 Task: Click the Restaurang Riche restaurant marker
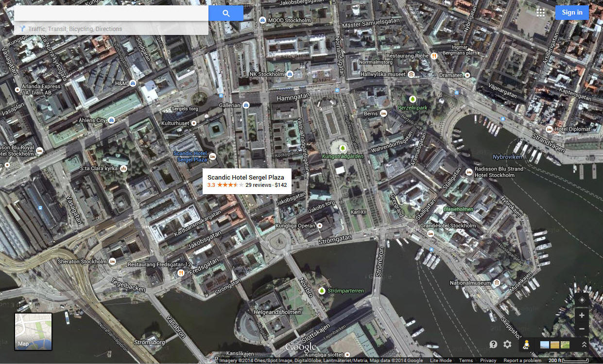434,56
